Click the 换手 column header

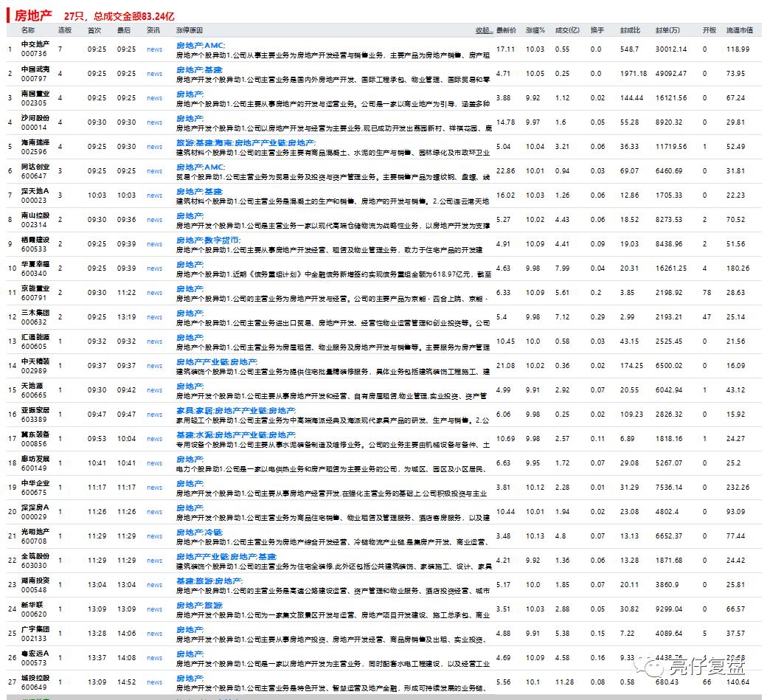tap(597, 30)
